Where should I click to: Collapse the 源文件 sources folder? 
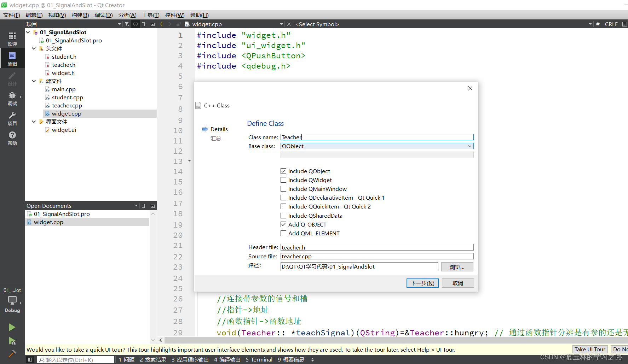(34, 81)
